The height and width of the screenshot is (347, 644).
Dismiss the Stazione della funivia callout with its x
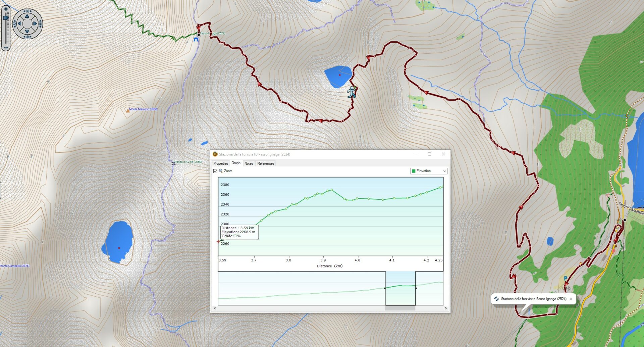point(571,299)
